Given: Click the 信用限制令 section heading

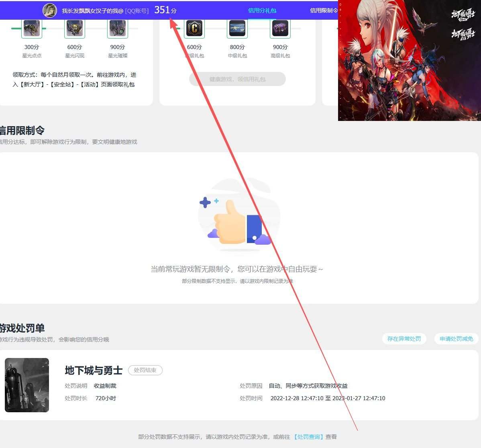Looking at the screenshot, I should coord(22,131).
